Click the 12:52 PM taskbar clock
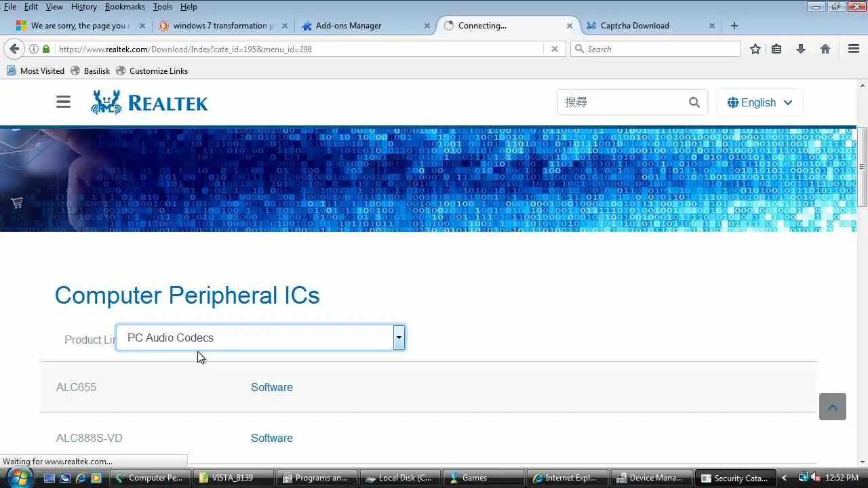Screen dimensions: 868x488 click(843, 478)
